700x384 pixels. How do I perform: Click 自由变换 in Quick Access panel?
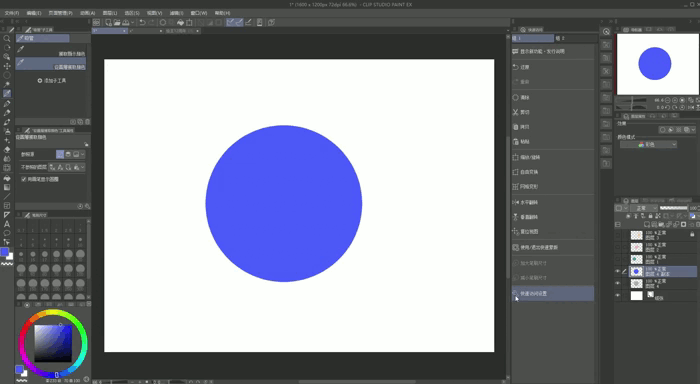point(553,172)
